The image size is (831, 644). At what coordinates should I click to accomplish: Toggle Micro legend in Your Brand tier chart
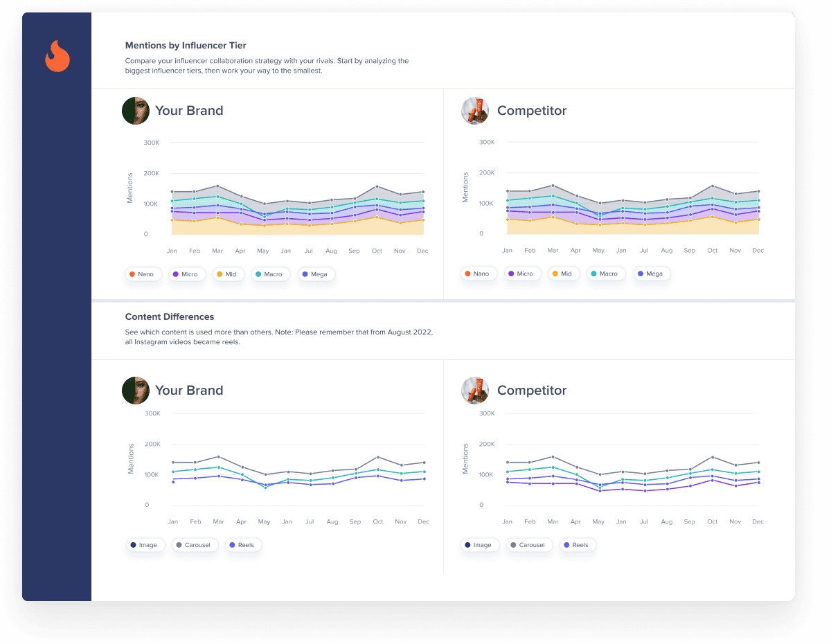pyautogui.click(x=187, y=274)
